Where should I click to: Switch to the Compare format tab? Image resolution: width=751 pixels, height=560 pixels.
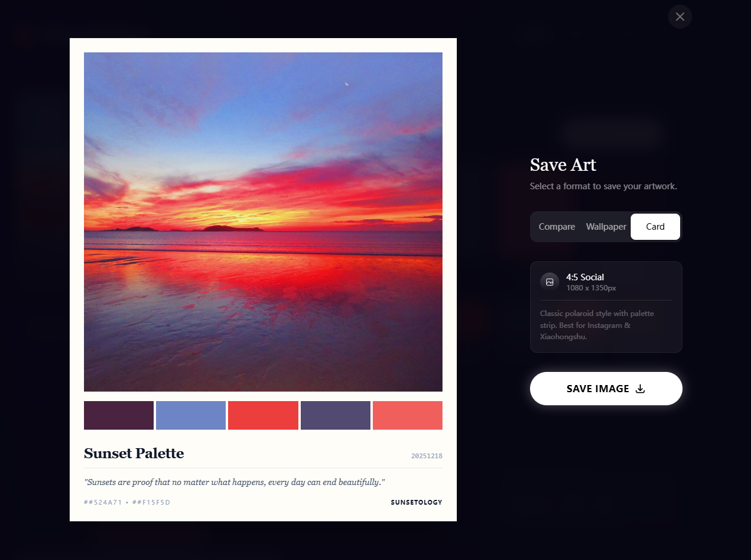click(557, 227)
